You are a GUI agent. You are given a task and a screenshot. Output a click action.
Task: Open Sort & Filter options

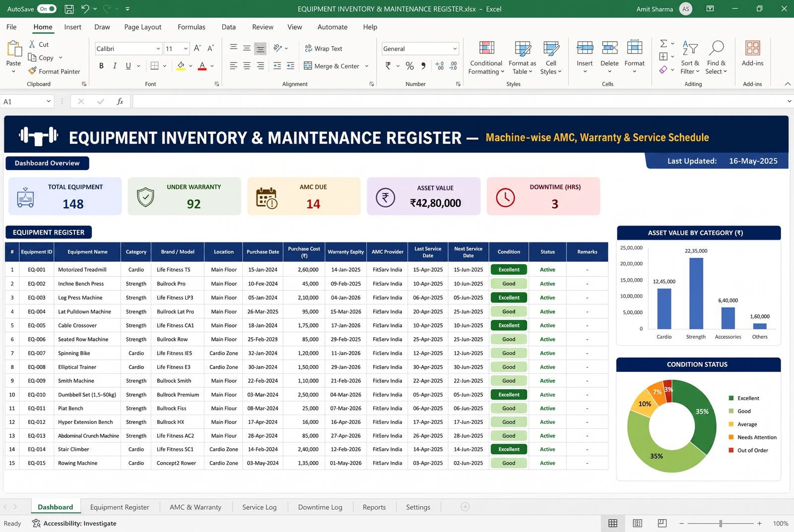(x=690, y=58)
